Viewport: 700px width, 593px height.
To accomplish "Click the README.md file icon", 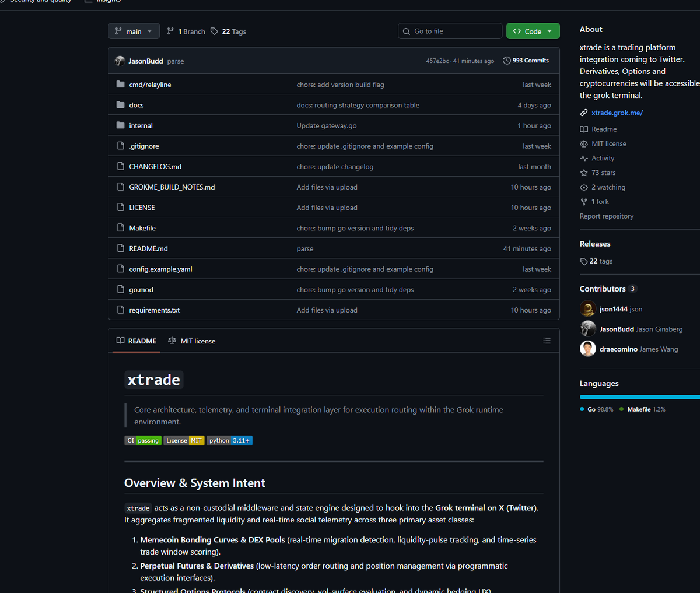I will 121,248.
